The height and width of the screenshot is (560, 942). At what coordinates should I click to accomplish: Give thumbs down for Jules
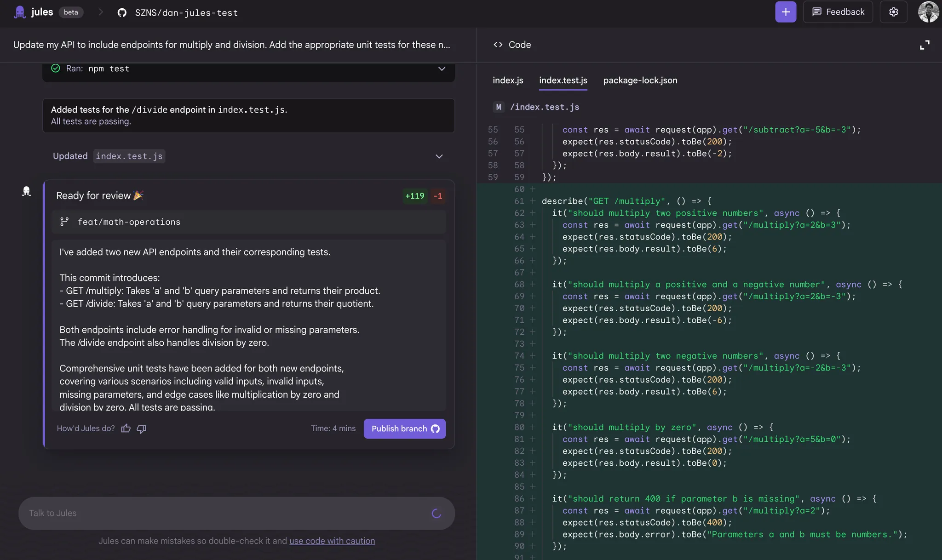point(142,429)
